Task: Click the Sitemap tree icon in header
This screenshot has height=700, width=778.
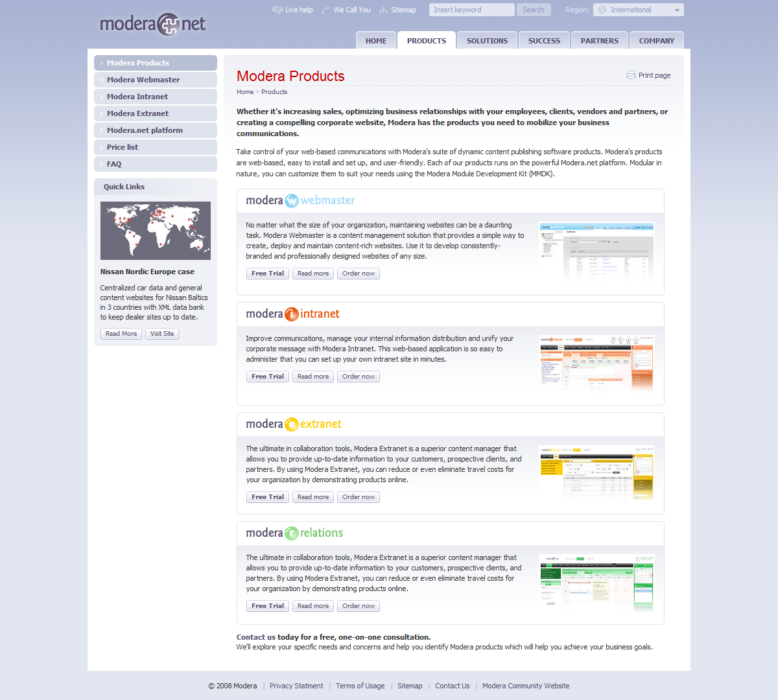Action: click(384, 10)
